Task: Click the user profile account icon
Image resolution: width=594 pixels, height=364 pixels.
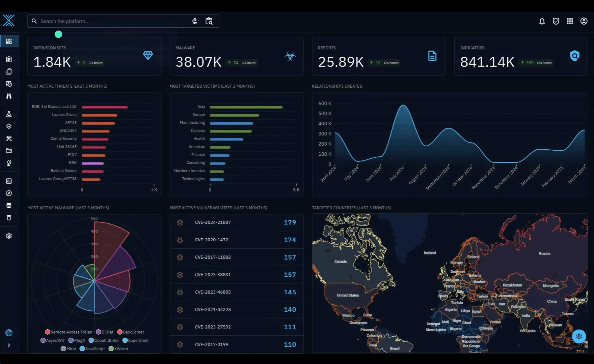Action: click(x=584, y=21)
